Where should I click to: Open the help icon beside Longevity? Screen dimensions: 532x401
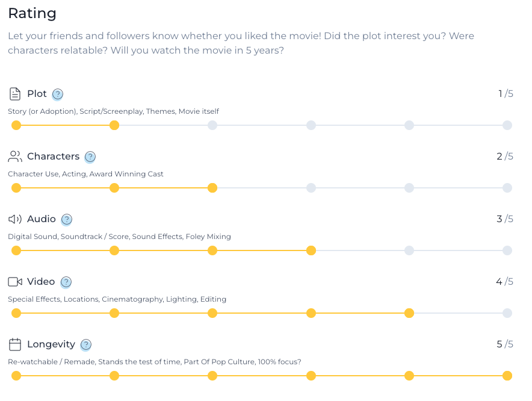coord(86,344)
